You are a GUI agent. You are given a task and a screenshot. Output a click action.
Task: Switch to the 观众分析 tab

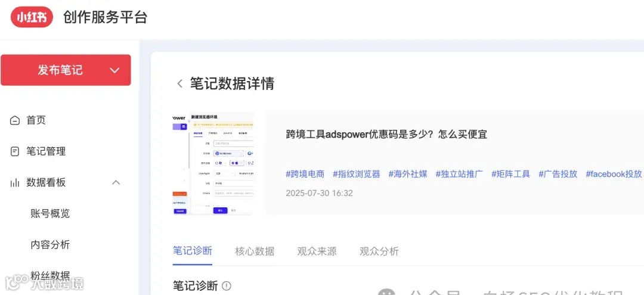click(379, 251)
